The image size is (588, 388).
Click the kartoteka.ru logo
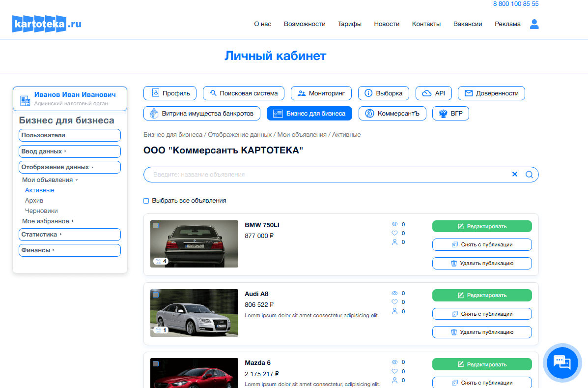(47, 24)
